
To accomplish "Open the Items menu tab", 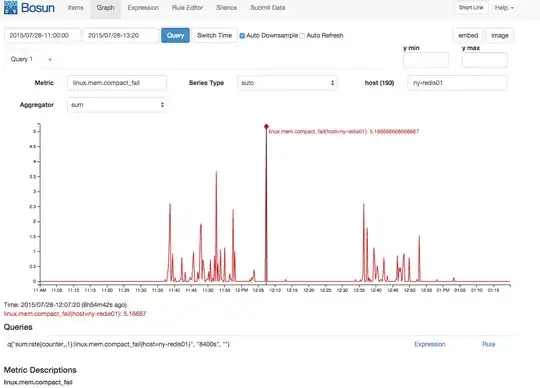I will click(75, 8).
